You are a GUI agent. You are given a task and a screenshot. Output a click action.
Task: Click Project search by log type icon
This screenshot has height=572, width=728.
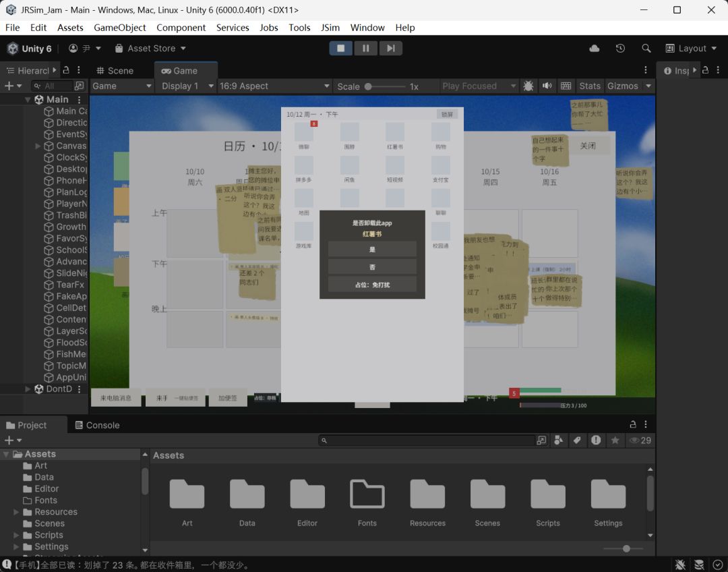click(596, 440)
